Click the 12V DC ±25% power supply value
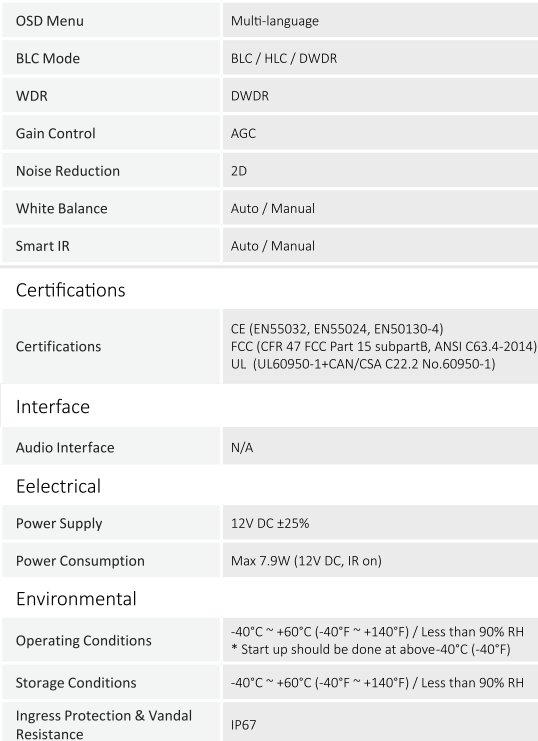The width and height of the screenshot is (538, 741). point(270,523)
